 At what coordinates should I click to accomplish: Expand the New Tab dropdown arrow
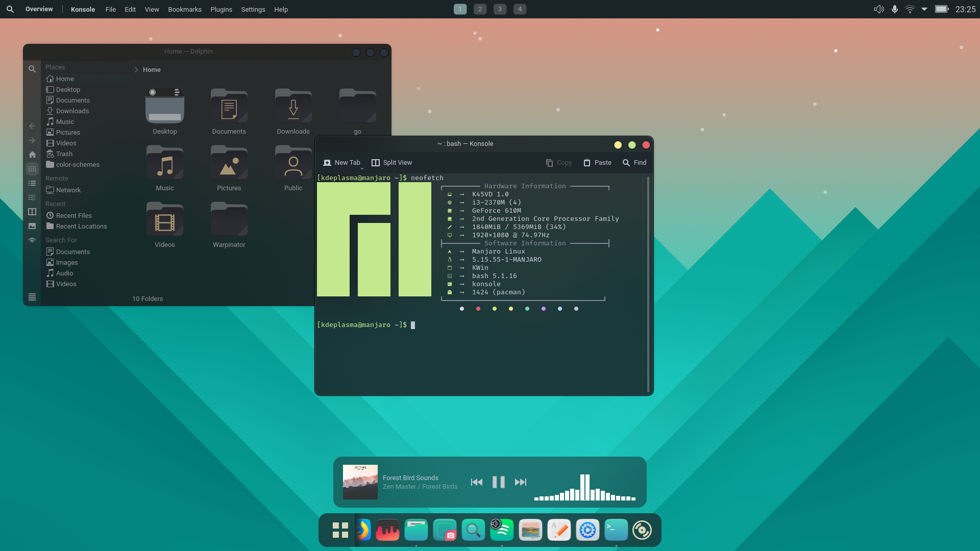pyautogui.click(x=362, y=168)
